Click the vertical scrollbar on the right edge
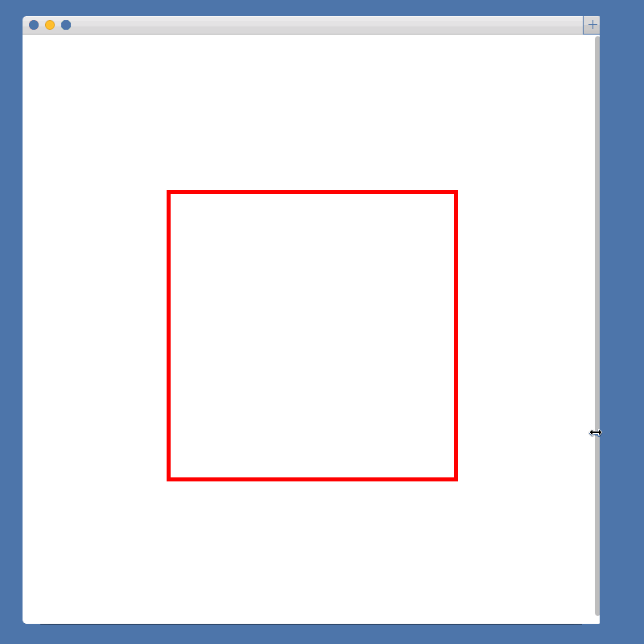The width and height of the screenshot is (644, 644). 597,326
